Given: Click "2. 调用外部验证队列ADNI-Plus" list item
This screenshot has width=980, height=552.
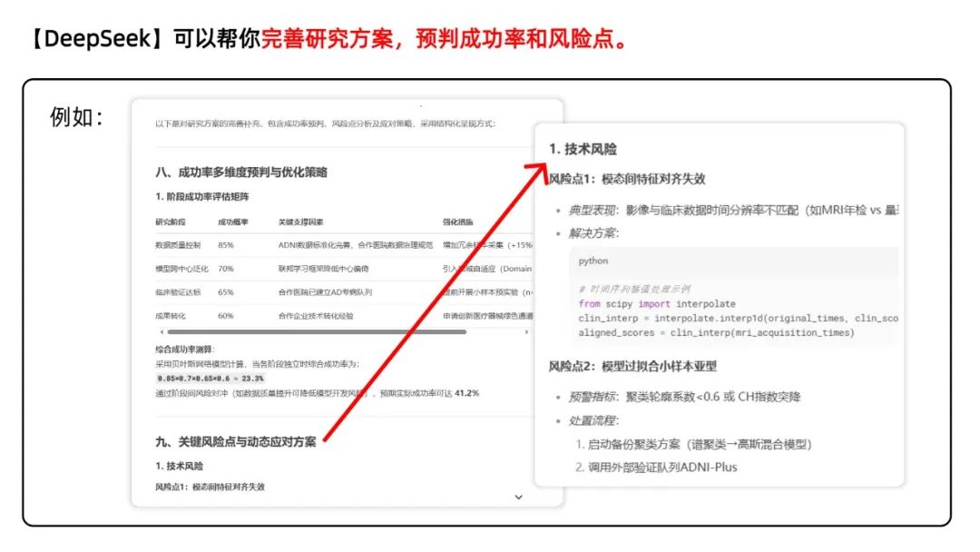Looking at the screenshot, I should click(x=656, y=468).
